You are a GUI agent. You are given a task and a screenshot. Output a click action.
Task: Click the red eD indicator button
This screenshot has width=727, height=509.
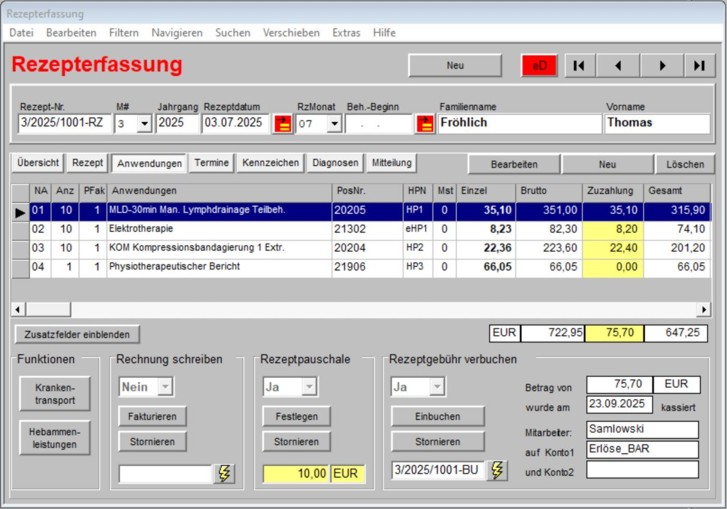pyautogui.click(x=539, y=66)
